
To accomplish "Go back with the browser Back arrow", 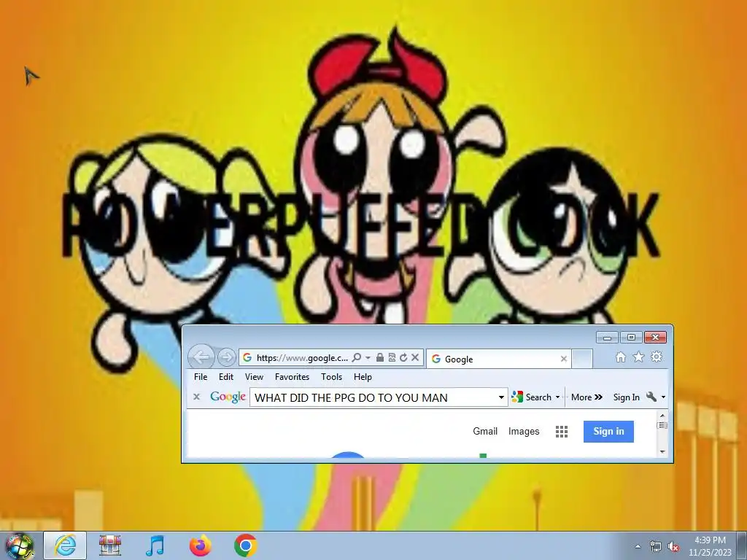I will [201, 357].
